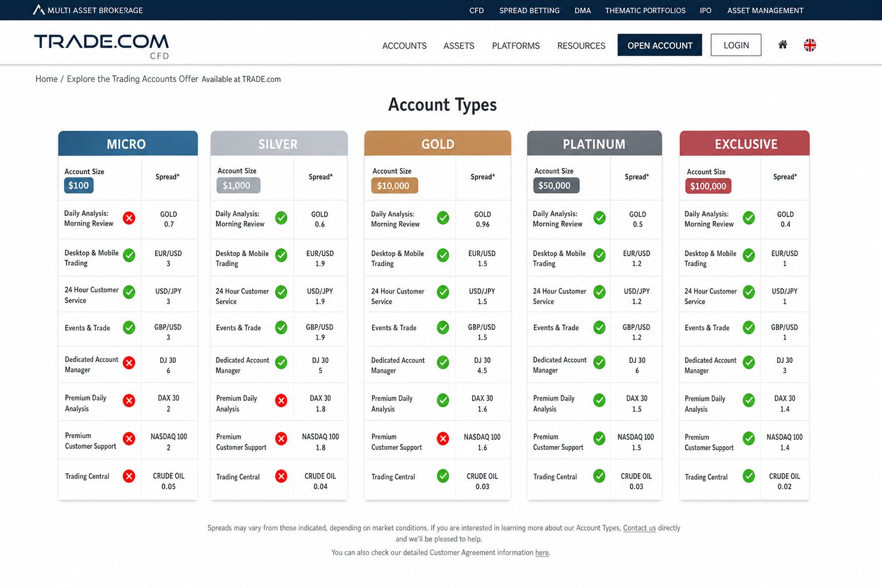Screen dimensions: 882x588
Task: Open the UK flag language selector
Action: coord(810,45)
